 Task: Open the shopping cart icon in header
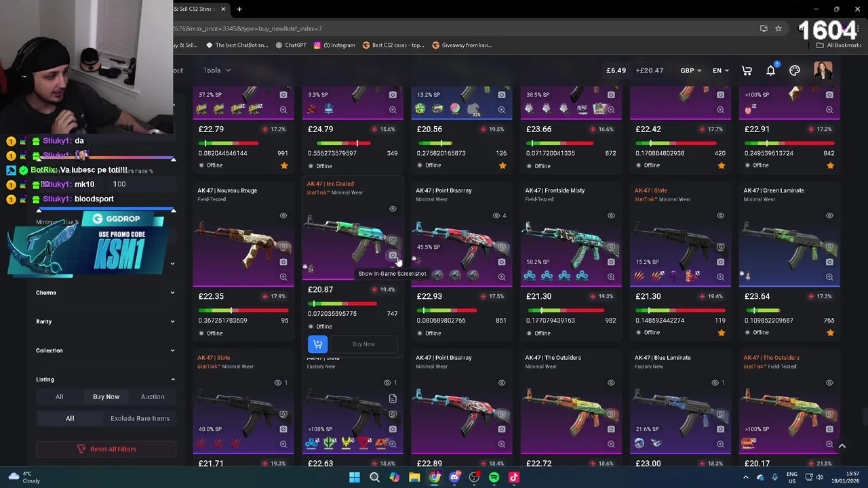[x=747, y=70]
